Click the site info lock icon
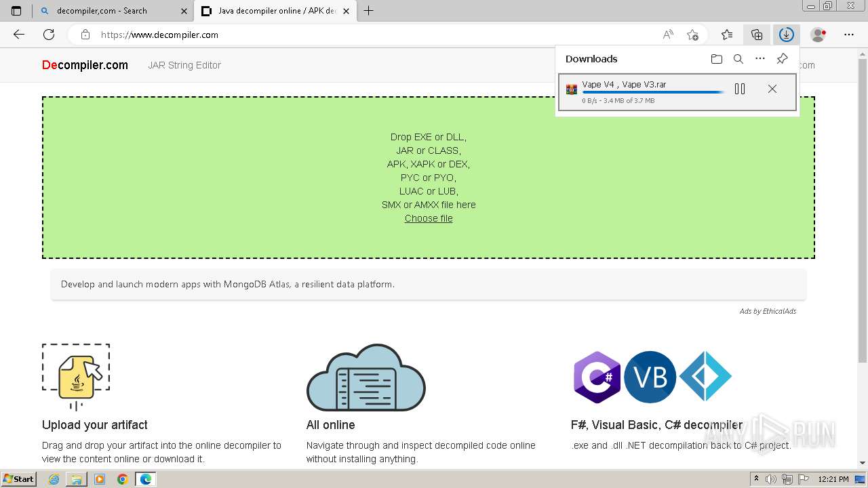Image resolution: width=868 pixels, height=488 pixels. [85, 35]
